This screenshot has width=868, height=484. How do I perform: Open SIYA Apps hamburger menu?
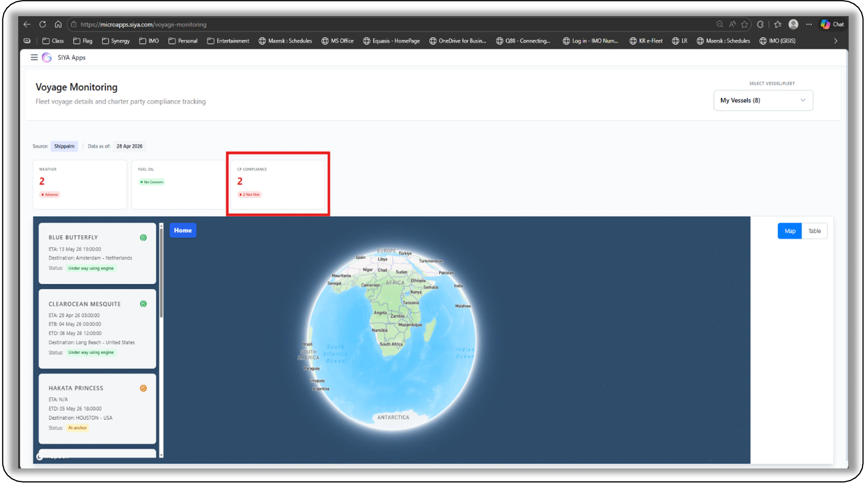(x=34, y=57)
